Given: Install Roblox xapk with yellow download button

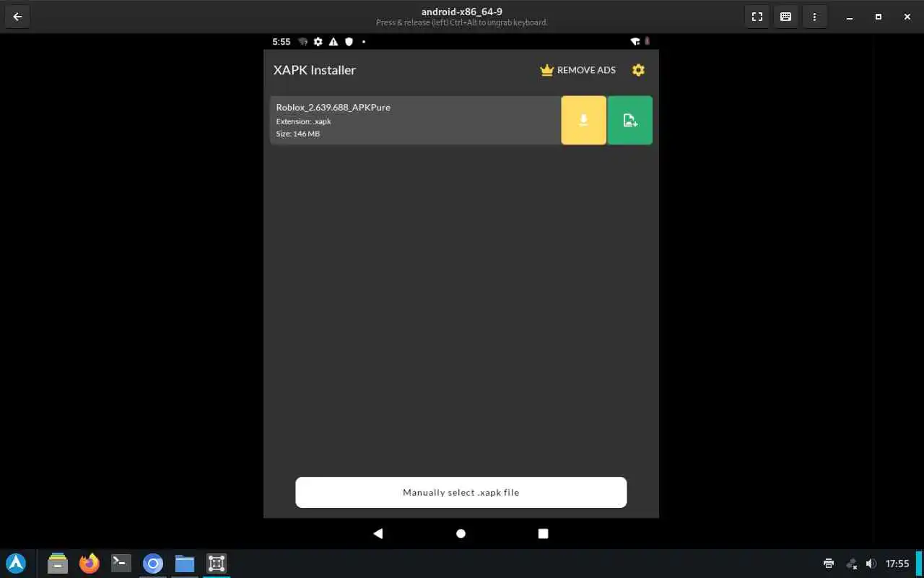Looking at the screenshot, I should [x=583, y=120].
